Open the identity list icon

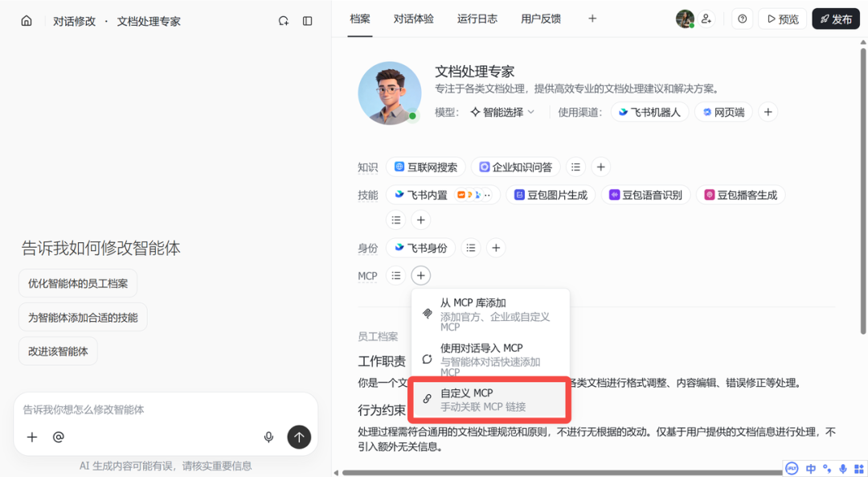click(470, 248)
